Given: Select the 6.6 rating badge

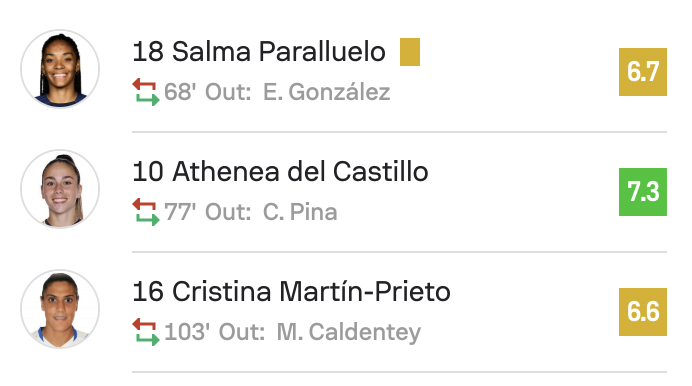Looking at the screenshot, I should point(643,312).
